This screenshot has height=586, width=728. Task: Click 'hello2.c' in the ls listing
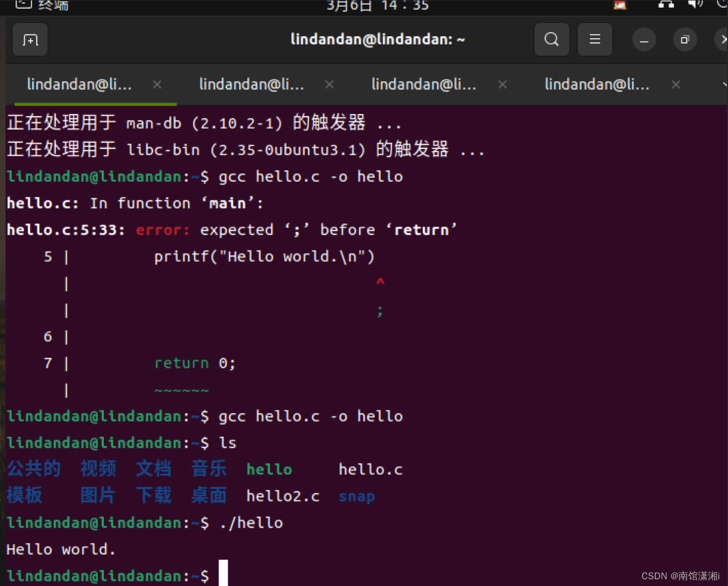tap(283, 496)
